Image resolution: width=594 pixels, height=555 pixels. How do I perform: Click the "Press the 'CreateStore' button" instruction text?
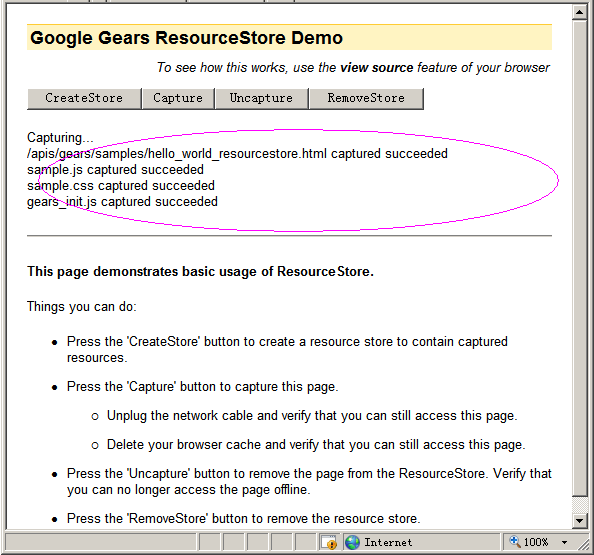point(287,349)
